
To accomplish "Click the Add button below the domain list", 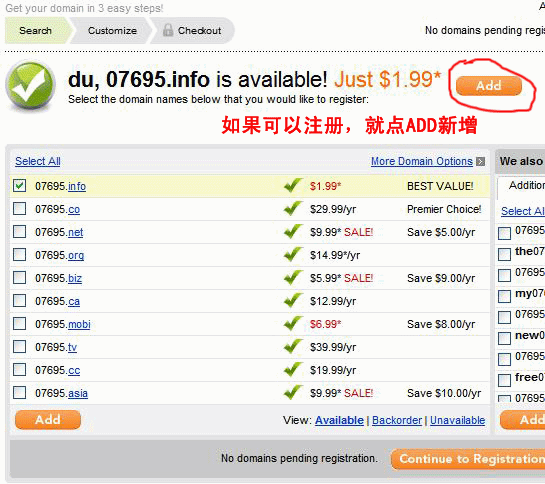I will (48, 420).
